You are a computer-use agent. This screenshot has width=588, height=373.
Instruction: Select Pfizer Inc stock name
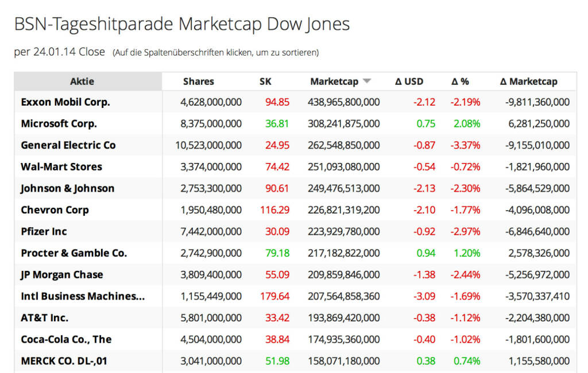pyautogui.click(x=44, y=231)
